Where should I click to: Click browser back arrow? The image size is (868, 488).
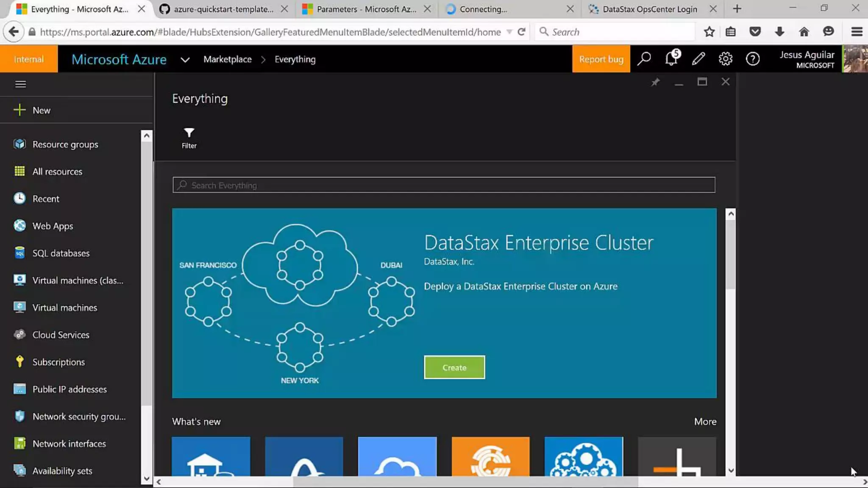(14, 32)
